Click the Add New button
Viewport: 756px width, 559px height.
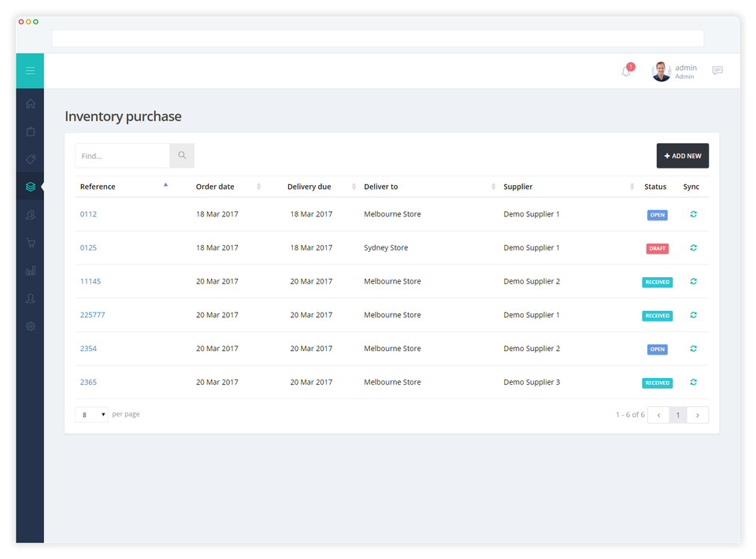pos(682,156)
